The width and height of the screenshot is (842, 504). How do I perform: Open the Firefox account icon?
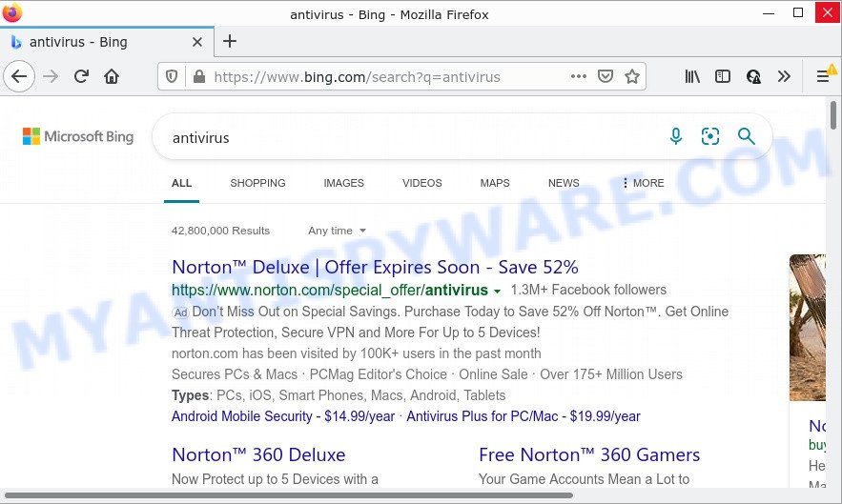tap(753, 77)
